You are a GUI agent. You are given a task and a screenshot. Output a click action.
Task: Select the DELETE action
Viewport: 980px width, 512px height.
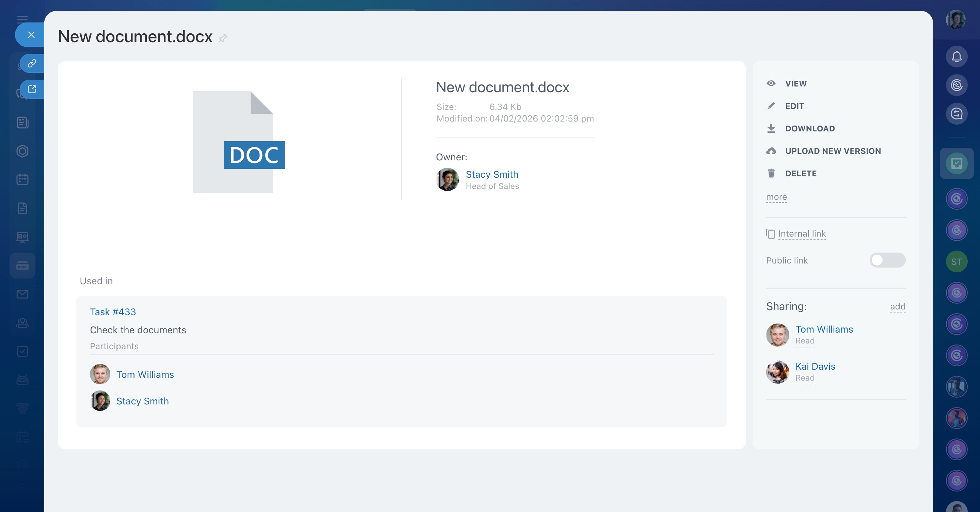click(801, 174)
